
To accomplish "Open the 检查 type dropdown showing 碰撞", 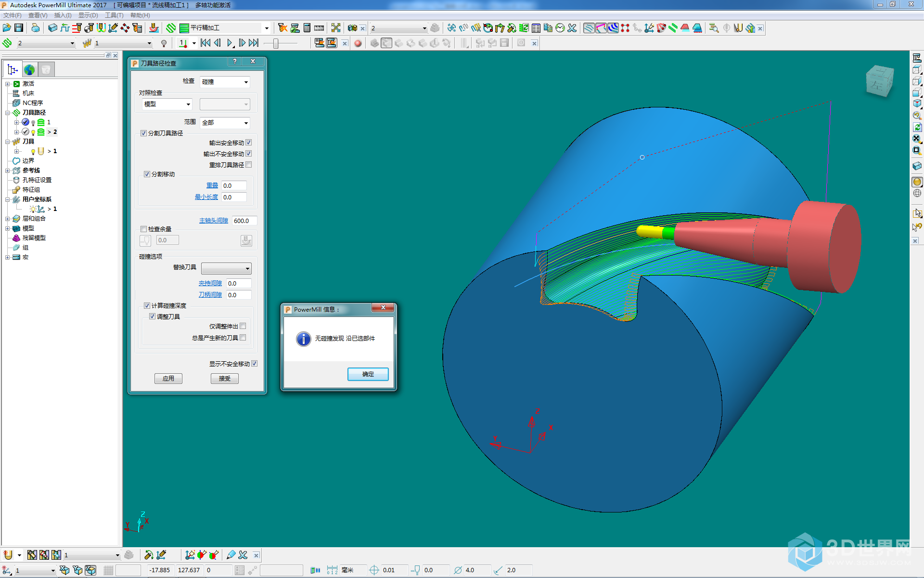I will [225, 82].
